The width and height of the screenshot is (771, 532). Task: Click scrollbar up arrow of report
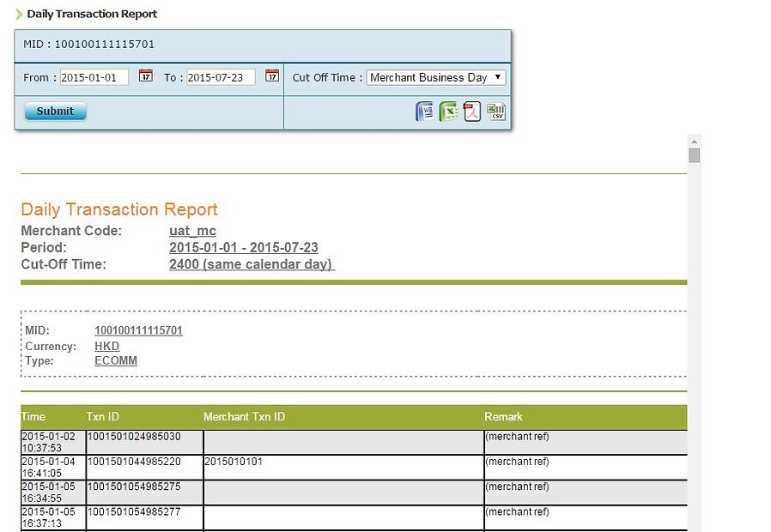point(694,142)
